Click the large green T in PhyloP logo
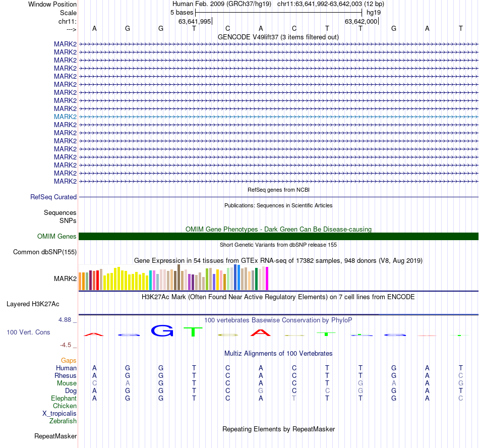Screen dimensions: 479x448 tap(193, 332)
